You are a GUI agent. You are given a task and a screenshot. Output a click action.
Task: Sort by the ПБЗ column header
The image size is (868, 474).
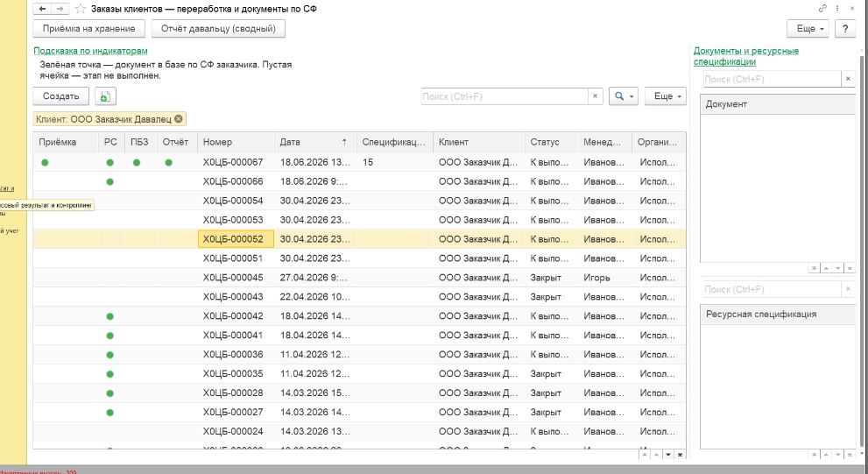141,142
